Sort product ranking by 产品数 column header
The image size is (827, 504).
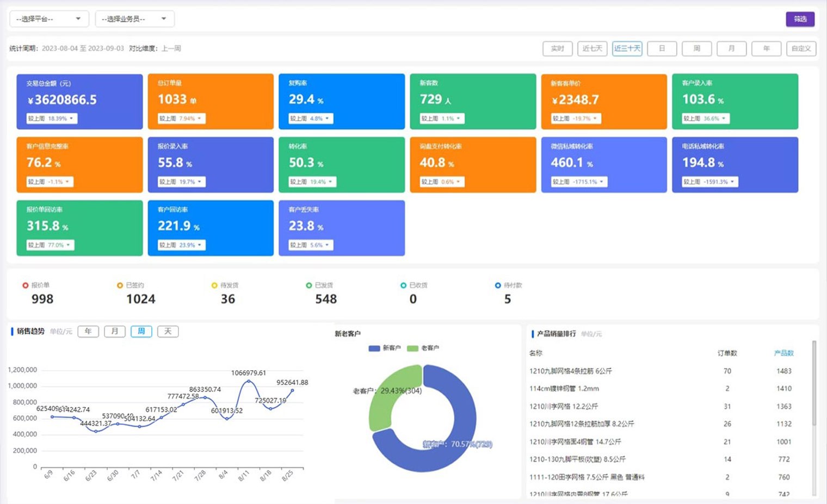click(783, 353)
